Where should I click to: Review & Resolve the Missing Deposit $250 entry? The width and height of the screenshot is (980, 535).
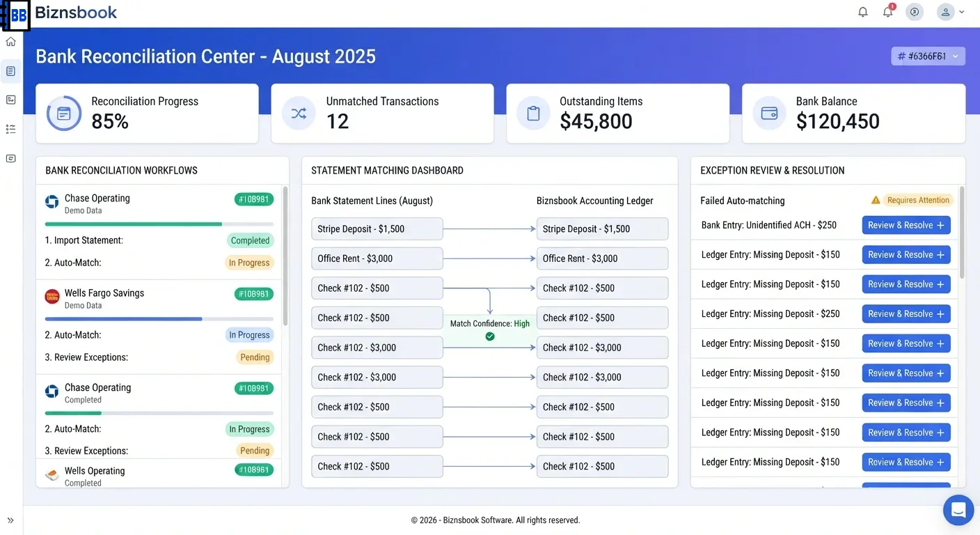pyautogui.click(x=906, y=314)
